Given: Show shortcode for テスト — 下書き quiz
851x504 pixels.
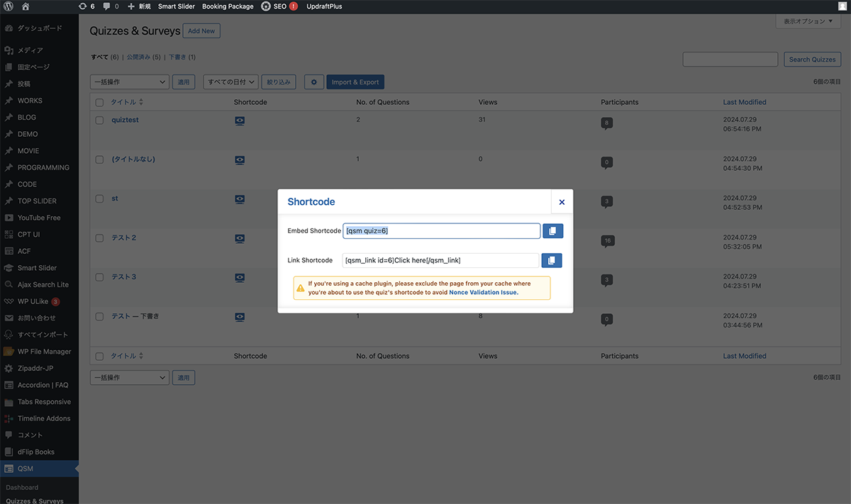Looking at the screenshot, I should 240,318.
